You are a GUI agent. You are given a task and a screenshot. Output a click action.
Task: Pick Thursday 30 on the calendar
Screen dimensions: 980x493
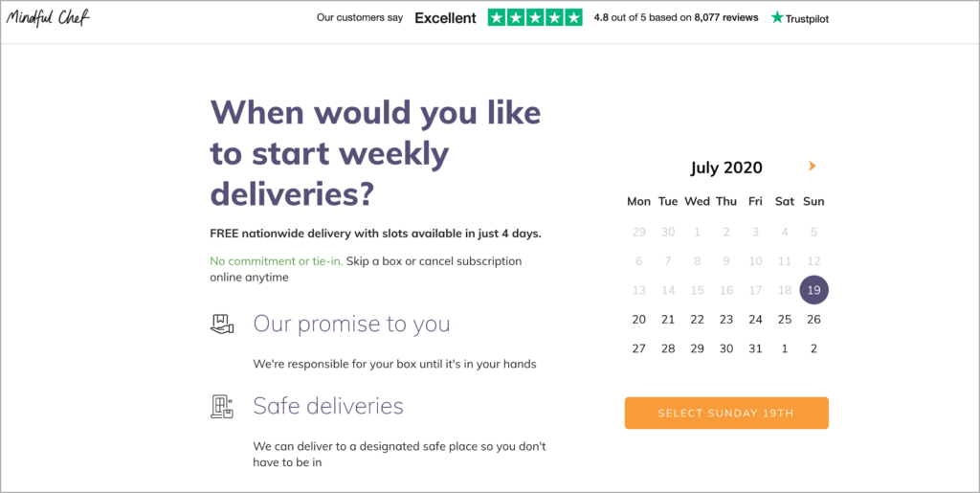(x=726, y=348)
